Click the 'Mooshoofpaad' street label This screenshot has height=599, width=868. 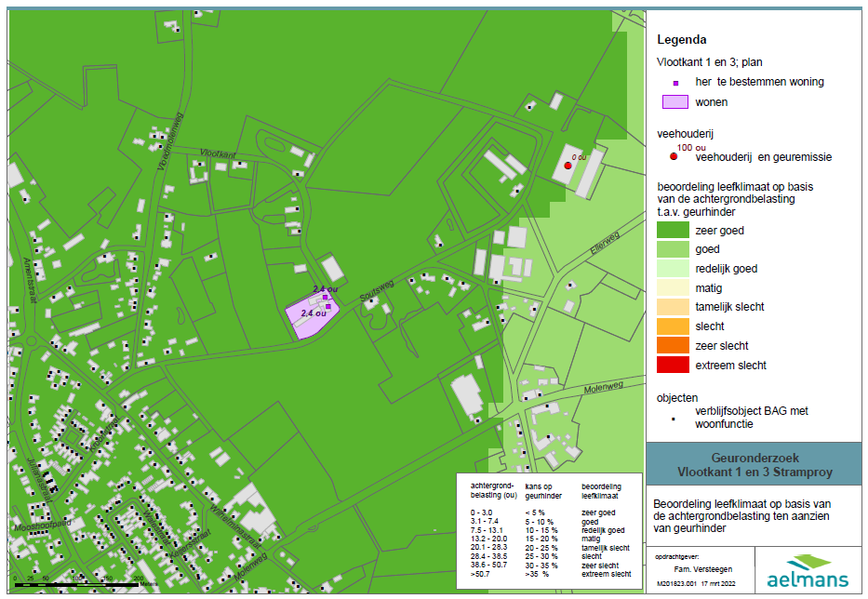click(43, 525)
